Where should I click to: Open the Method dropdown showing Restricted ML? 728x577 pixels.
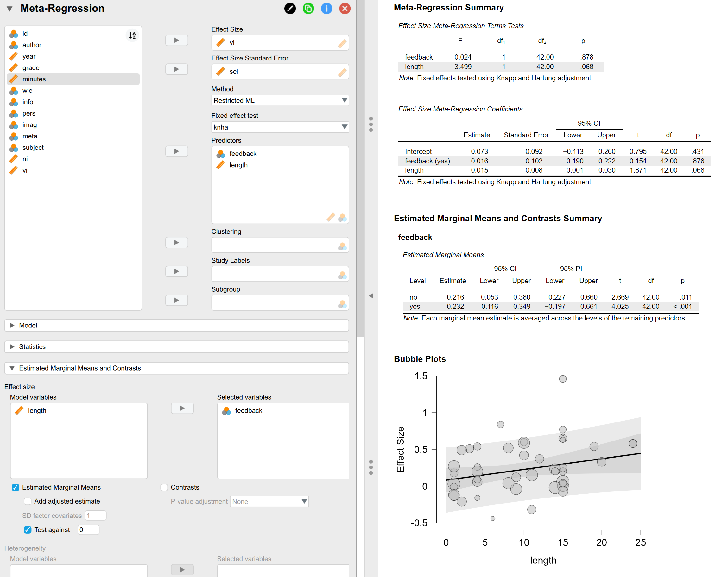tap(280, 101)
